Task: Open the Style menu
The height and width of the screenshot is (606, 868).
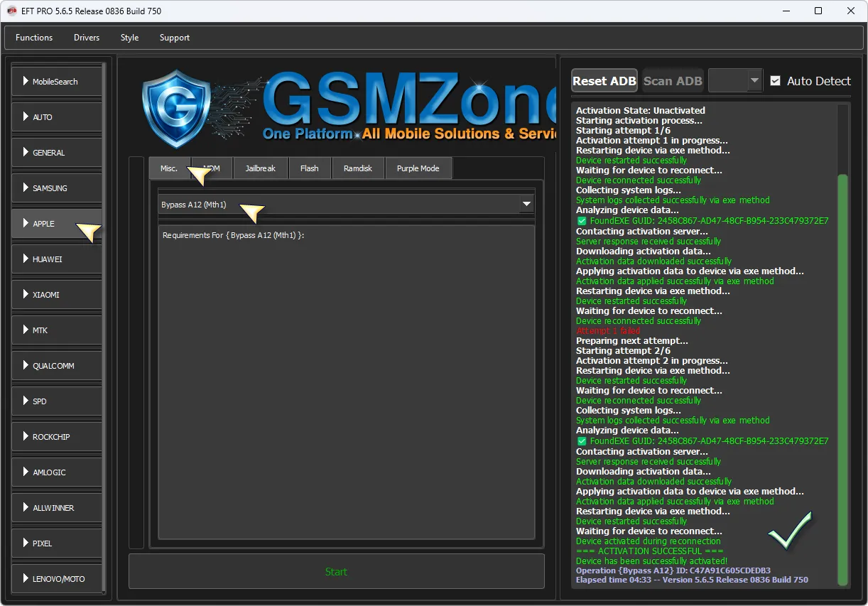Action: click(x=129, y=38)
